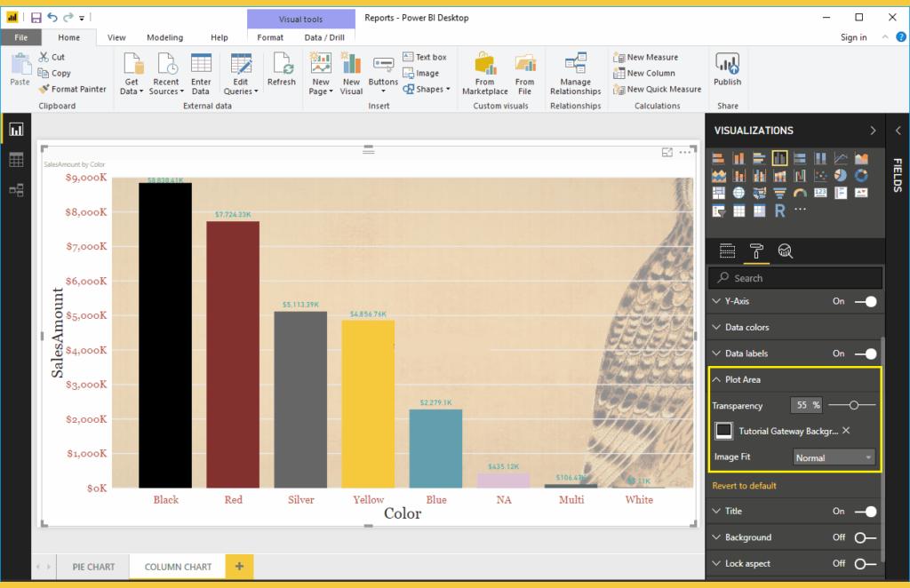
Task: Open the Modeling ribbon tab
Action: pyautogui.click(x=164, y=37)
